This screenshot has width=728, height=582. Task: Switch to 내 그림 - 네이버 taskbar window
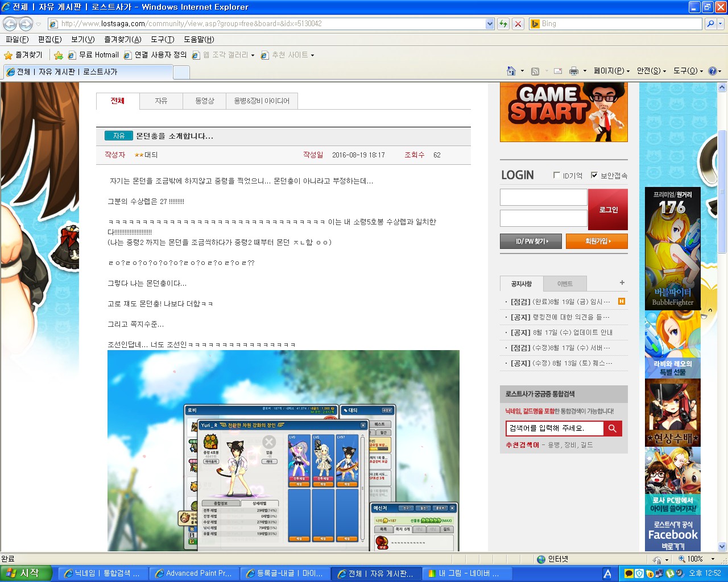click(x=468, y=573)
